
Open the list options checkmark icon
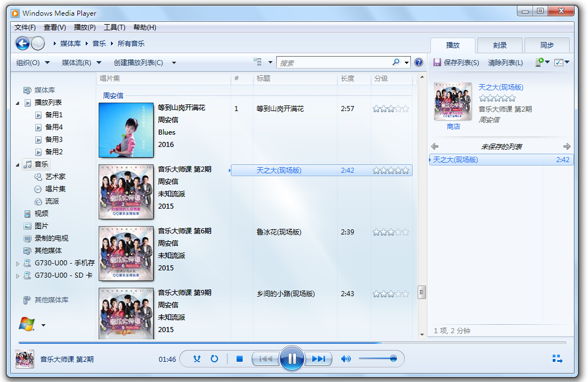pos(559,62)
